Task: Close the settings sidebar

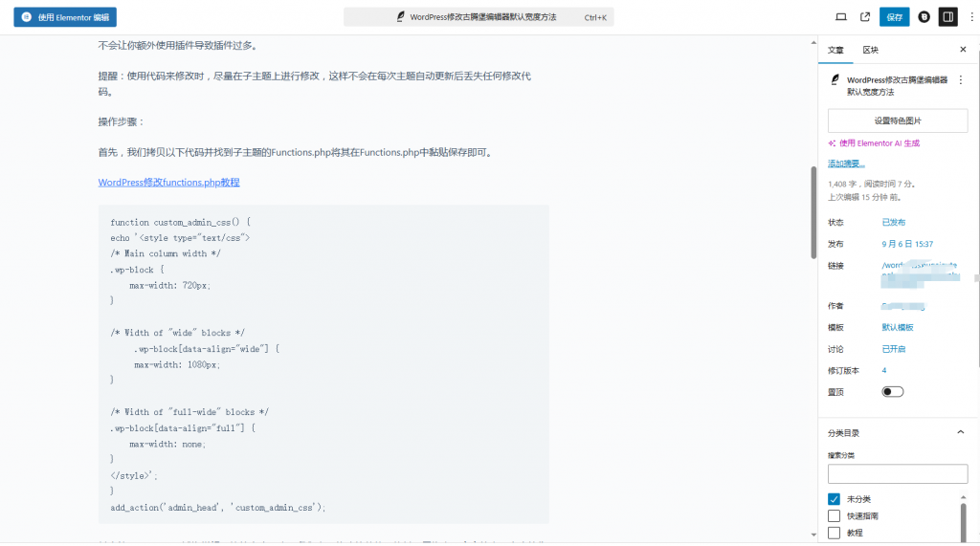Action: 963,50
